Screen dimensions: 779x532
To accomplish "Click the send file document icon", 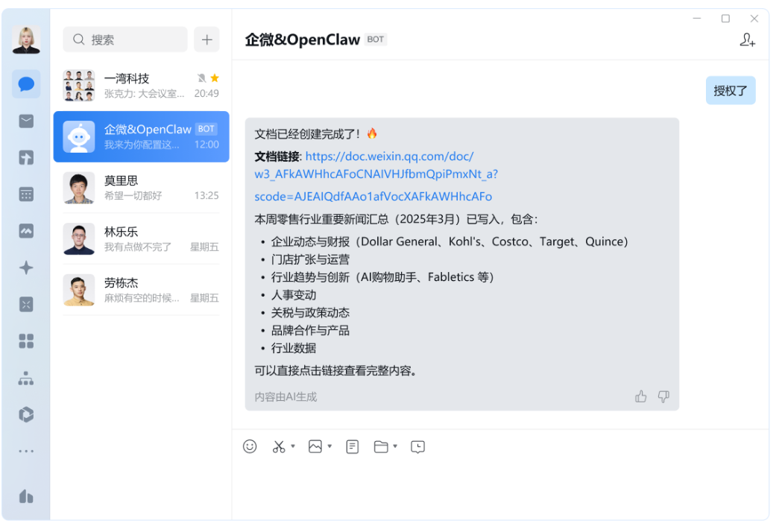I will tap(352, 446).
